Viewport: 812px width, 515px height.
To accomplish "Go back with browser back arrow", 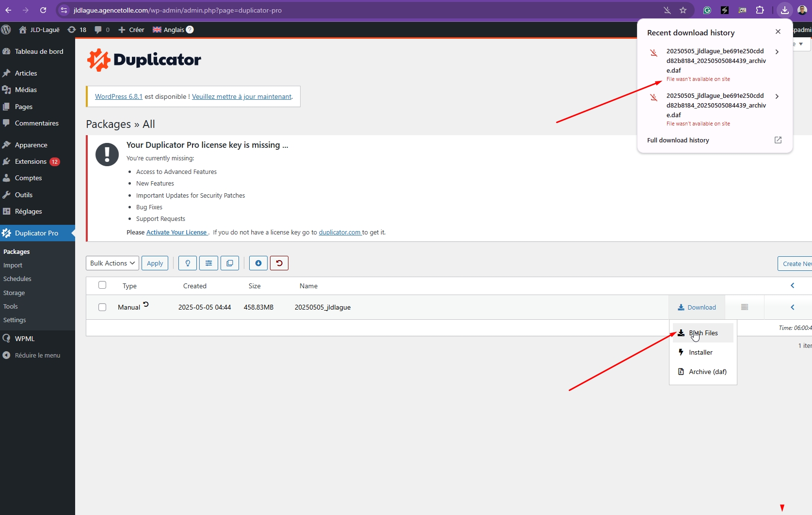I will 8,10.
